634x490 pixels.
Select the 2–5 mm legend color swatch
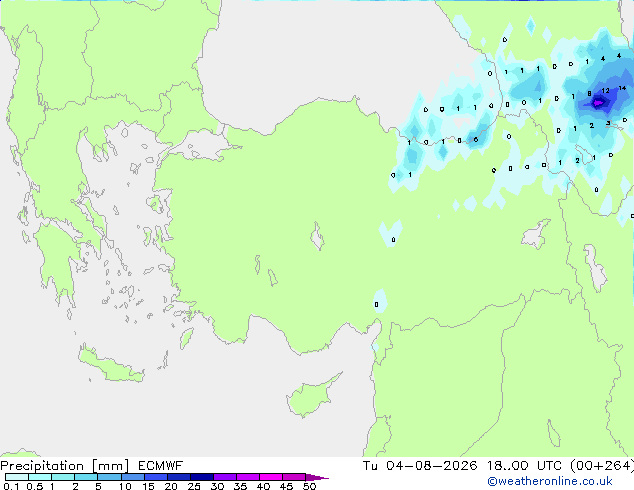coord(86,477)
